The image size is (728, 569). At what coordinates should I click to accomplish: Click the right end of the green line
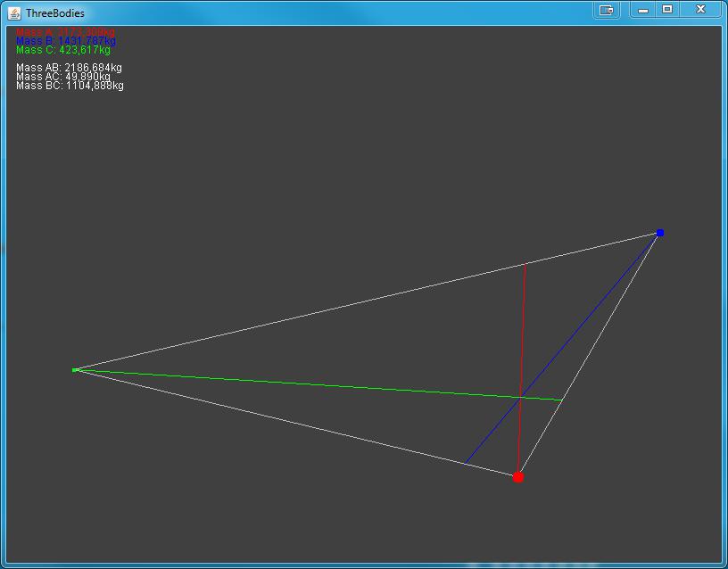pos(561,400)
